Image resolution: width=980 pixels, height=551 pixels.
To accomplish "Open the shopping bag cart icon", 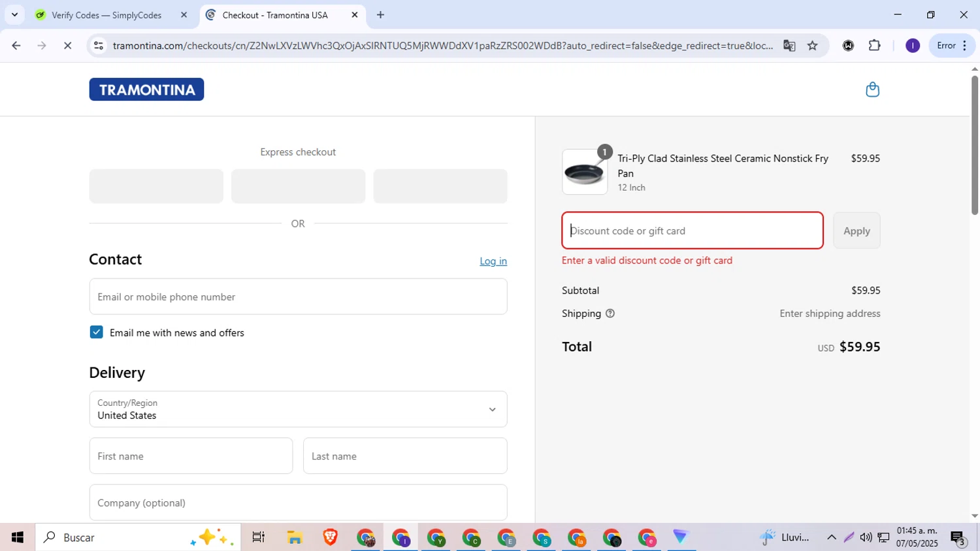I will [x=872, y=90].
